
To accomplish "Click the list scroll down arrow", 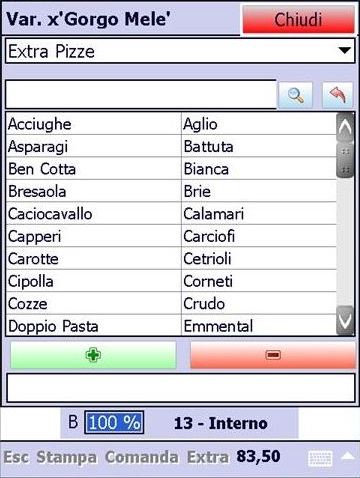I will click(345, 320).
